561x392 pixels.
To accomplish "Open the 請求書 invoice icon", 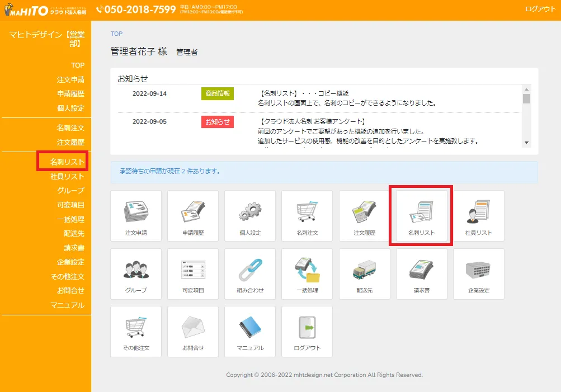I will [420, 273].
